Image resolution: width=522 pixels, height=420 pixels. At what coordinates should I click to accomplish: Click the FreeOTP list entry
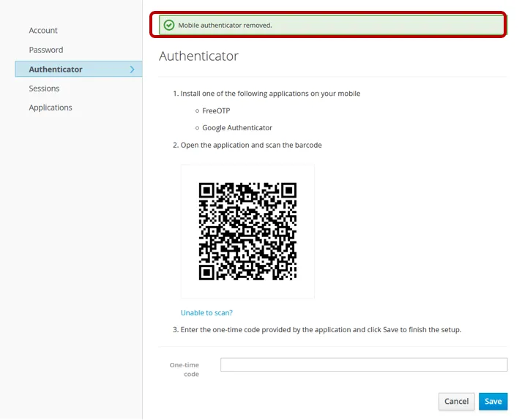(x=216, y=110)
